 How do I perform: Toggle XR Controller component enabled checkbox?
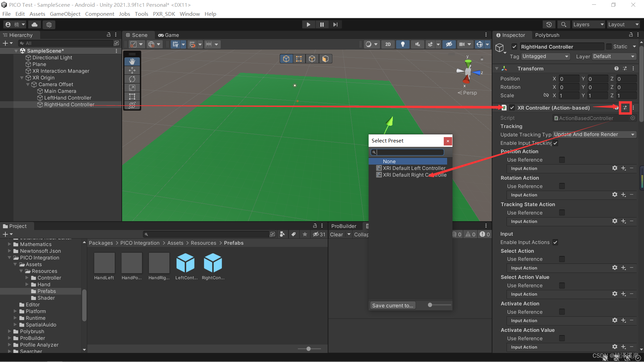[x=512, y=108]
